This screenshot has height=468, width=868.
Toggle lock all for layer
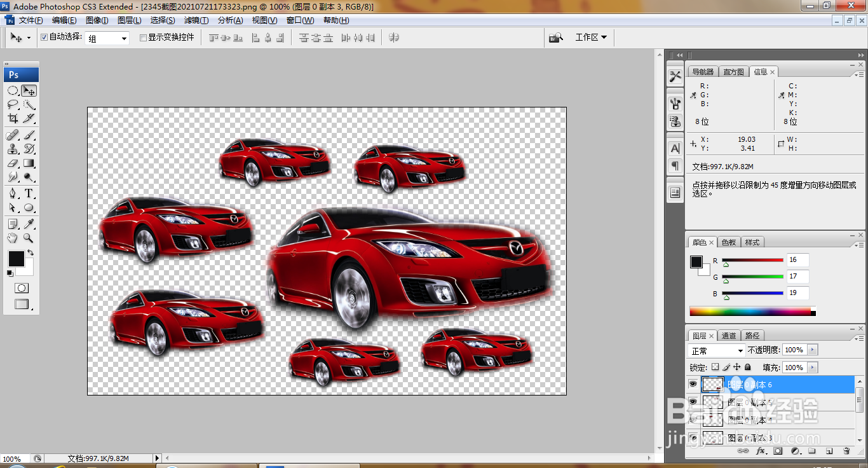click(x=748, y=368)
